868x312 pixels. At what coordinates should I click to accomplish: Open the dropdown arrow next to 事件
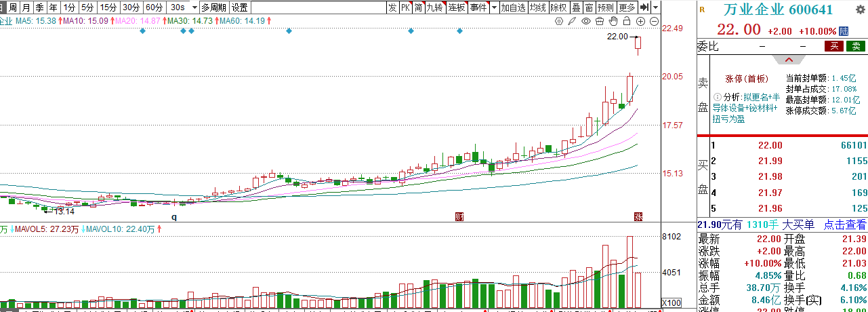493,7
